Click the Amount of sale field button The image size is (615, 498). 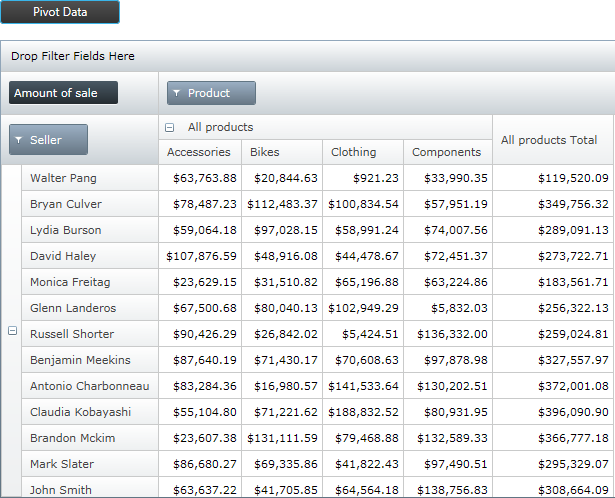click(63, 93)
